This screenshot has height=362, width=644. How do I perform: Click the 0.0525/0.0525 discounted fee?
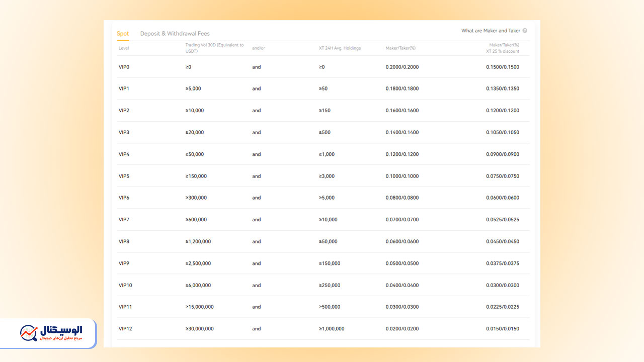click(x=503, y=220)
